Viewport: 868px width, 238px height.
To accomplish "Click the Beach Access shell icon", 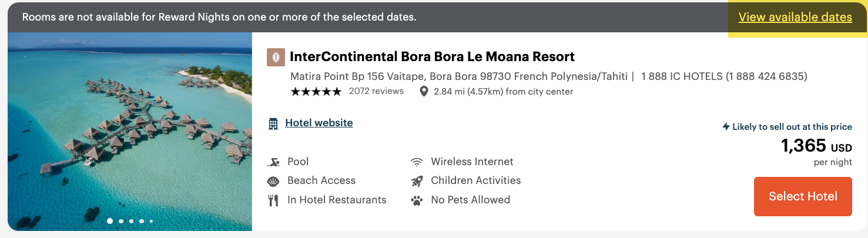I will [x=273, y=181].
